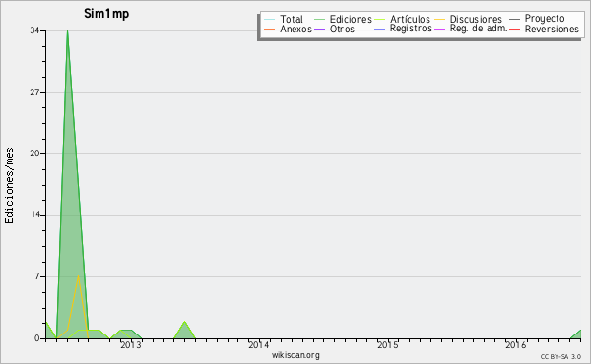Select the Registros legend entry
The width and height of the screenshot is (591, 364).
[411, 29]
